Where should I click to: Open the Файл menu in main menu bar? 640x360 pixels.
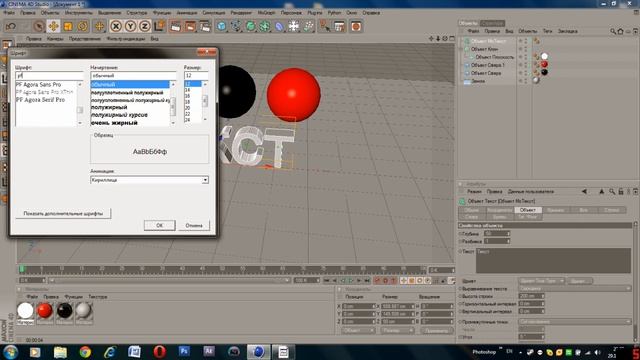click(9, 13)
